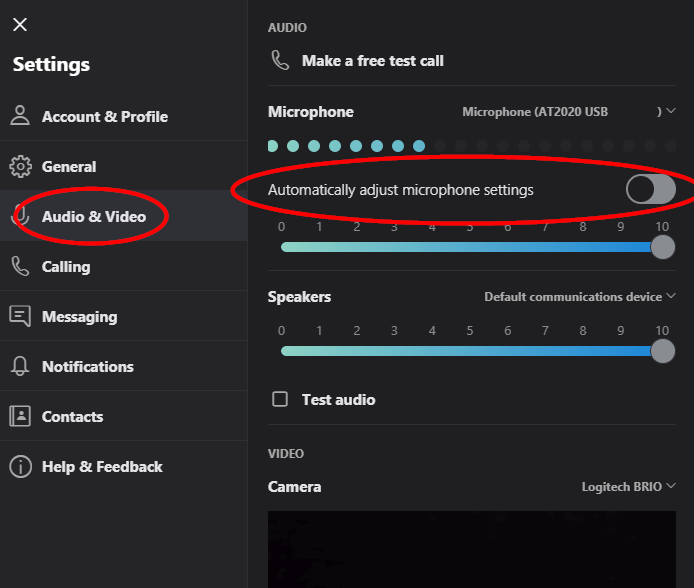Click the Audio & Video microphone icon

(20, 216)
